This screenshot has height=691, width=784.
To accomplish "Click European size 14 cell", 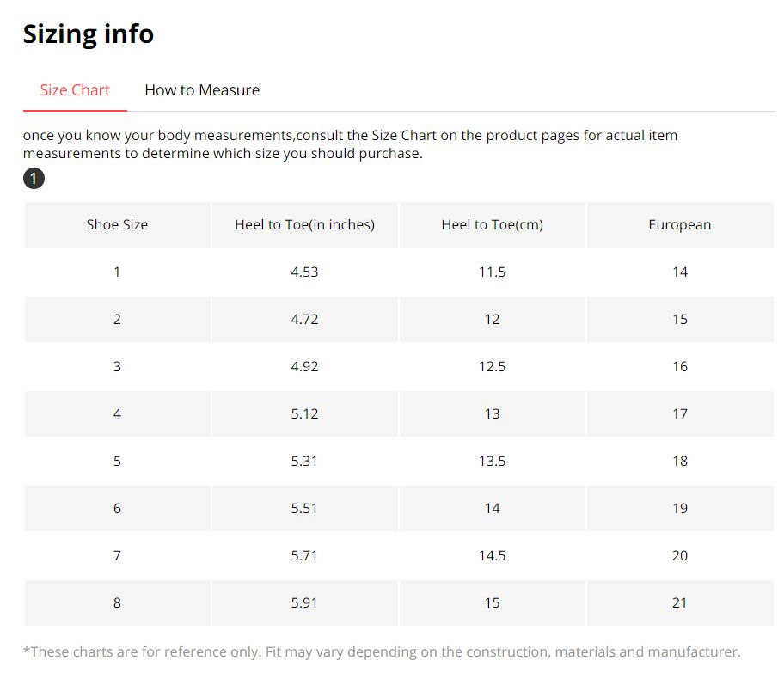I will (679, 272).
